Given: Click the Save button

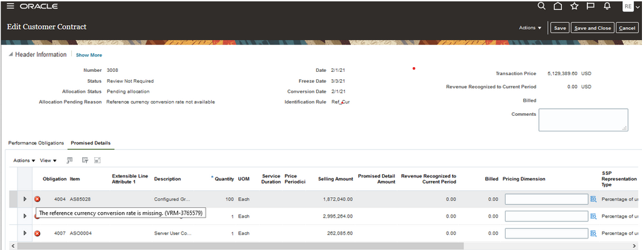Looking at the screenshot, I should pyautogui.click(x=560, y=28).
